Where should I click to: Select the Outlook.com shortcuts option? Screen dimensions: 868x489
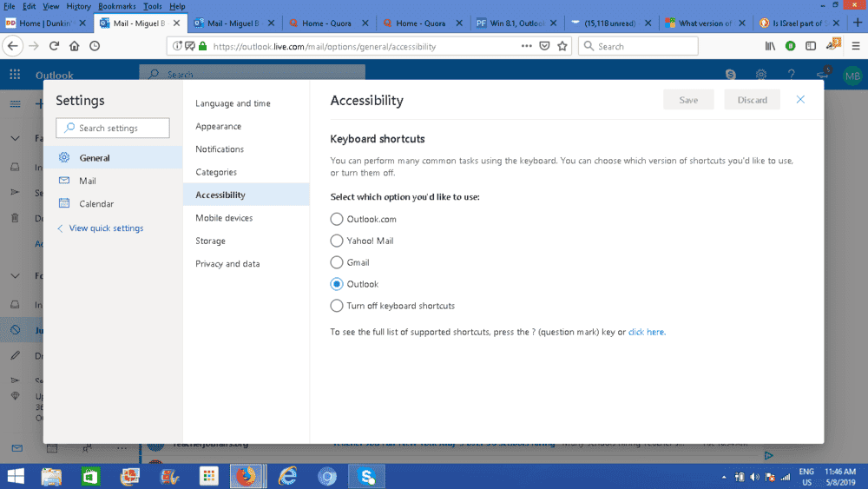tap(337, 219)
